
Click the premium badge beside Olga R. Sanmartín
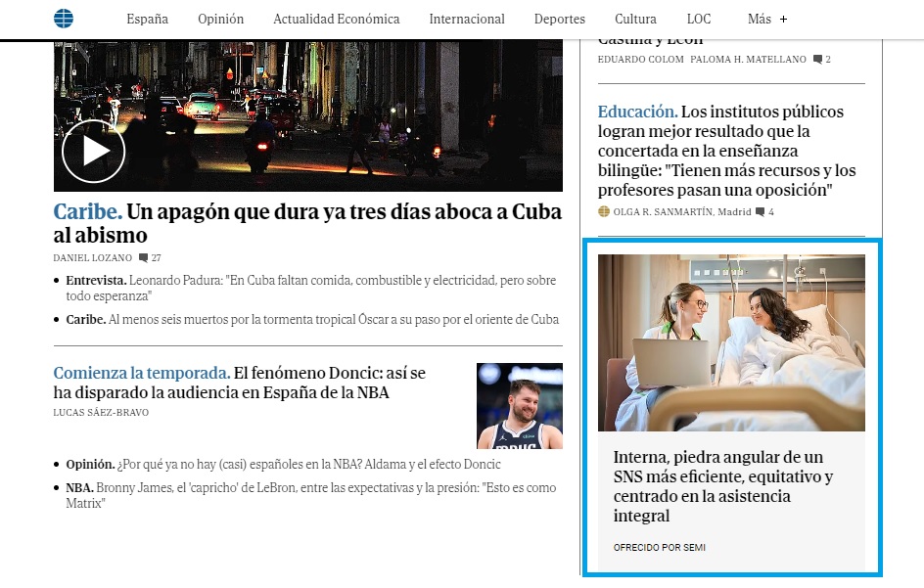click(604, 211)
